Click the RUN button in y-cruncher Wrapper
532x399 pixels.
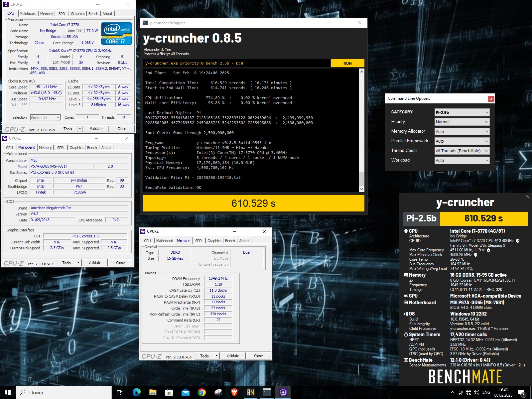click(347, 63)
